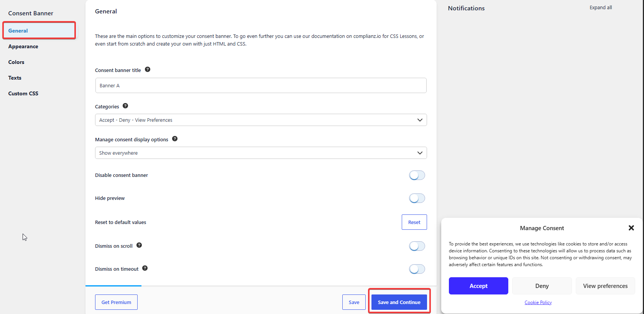Open Dismiss on timeout help icon

(145, 268)
